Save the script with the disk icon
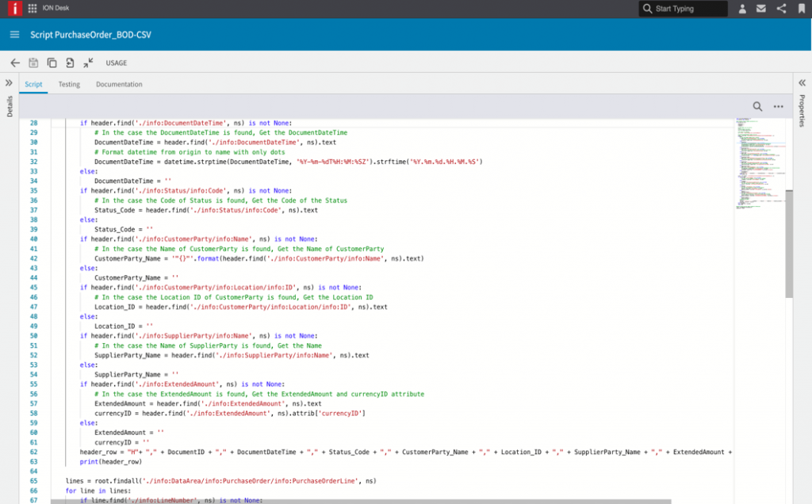 33,63
